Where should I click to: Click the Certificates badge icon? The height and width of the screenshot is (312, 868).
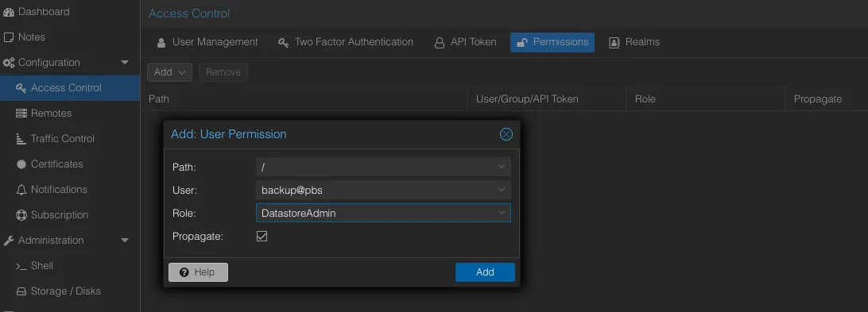[21, 164]
